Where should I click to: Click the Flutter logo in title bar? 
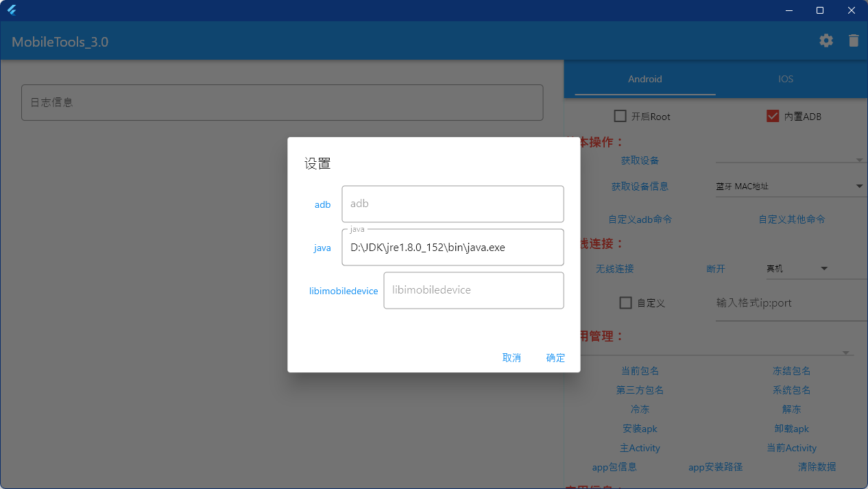11,10
